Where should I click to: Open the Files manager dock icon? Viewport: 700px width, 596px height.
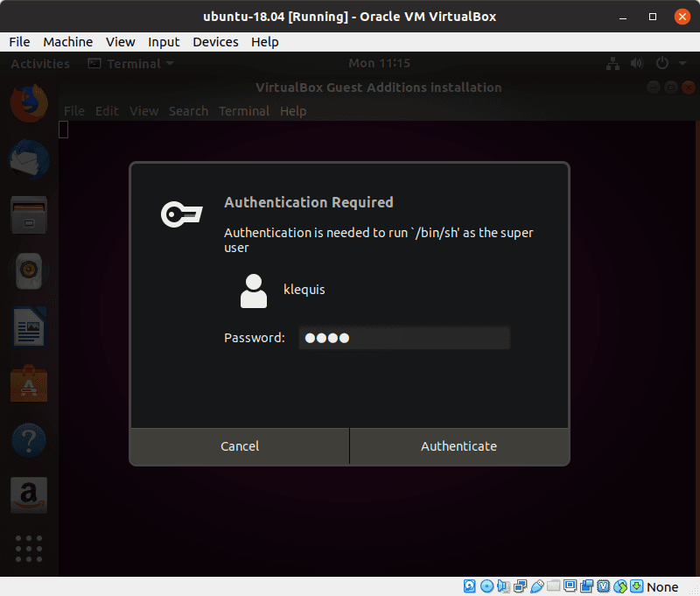coord(29,215)
